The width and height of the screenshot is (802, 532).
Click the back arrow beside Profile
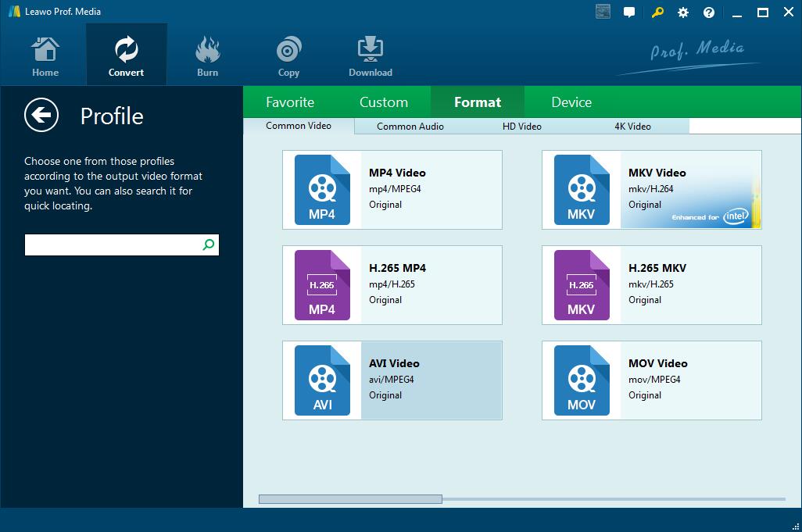41,116
